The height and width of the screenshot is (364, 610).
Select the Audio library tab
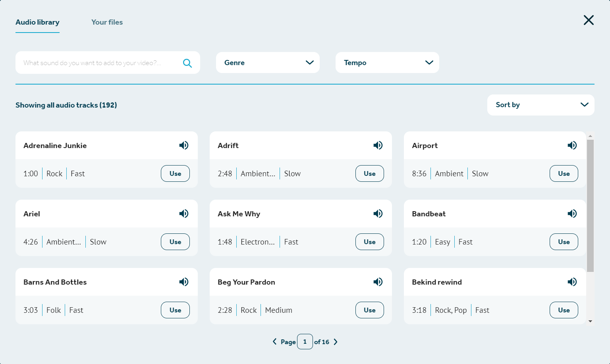point(37,22)
